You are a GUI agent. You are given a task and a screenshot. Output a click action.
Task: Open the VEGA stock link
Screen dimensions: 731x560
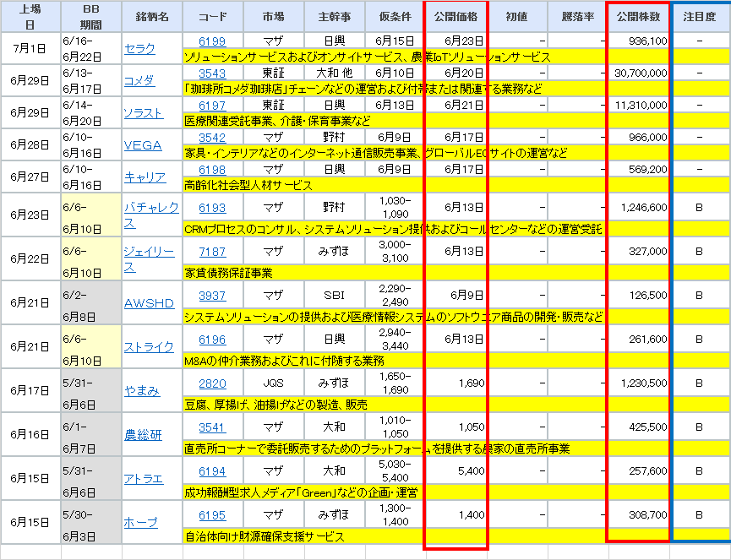(x=143, y=145)
